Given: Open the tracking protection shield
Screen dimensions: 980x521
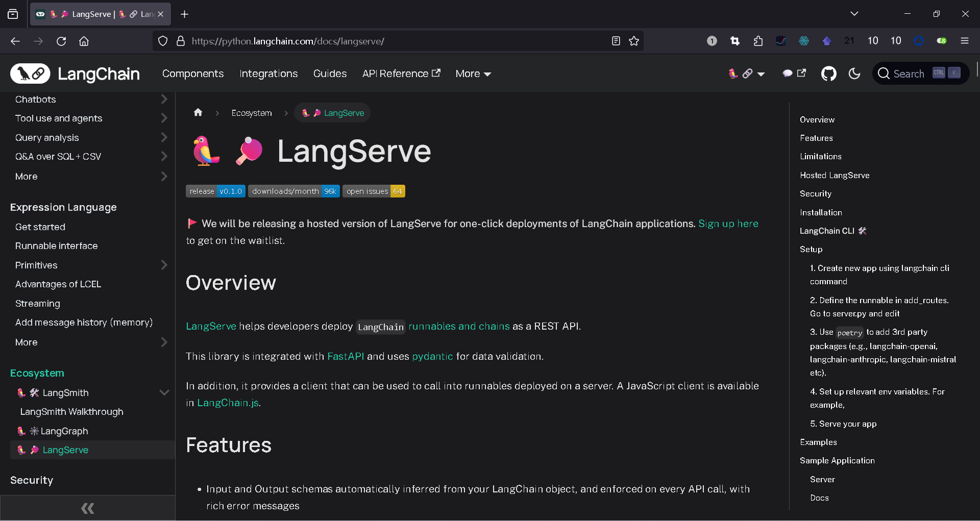Looking at the screenshot, I should point(163,41).
